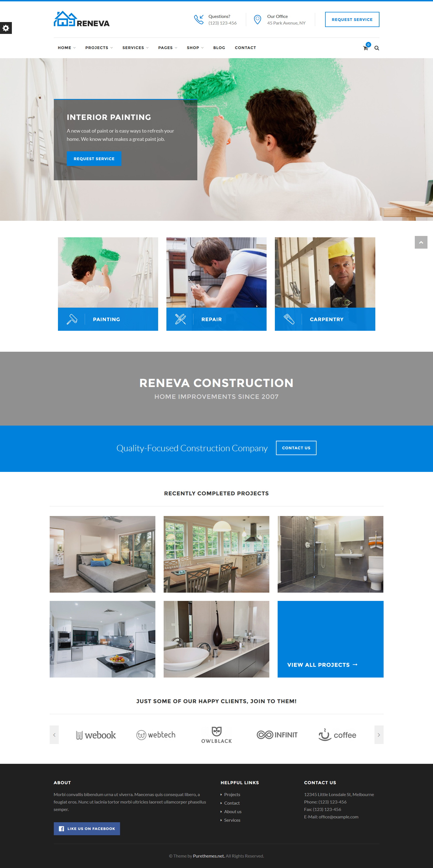Screen dimensions: 433x868
Task: Click the back-to-top arrow button
Action: (421, 242)
